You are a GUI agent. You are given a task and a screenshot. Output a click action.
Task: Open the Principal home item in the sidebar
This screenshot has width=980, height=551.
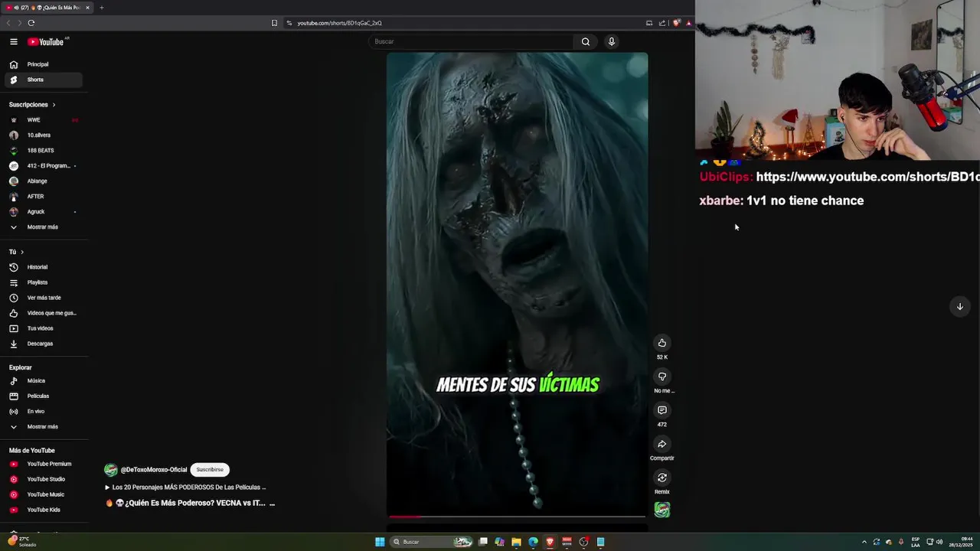click(43, 64)
